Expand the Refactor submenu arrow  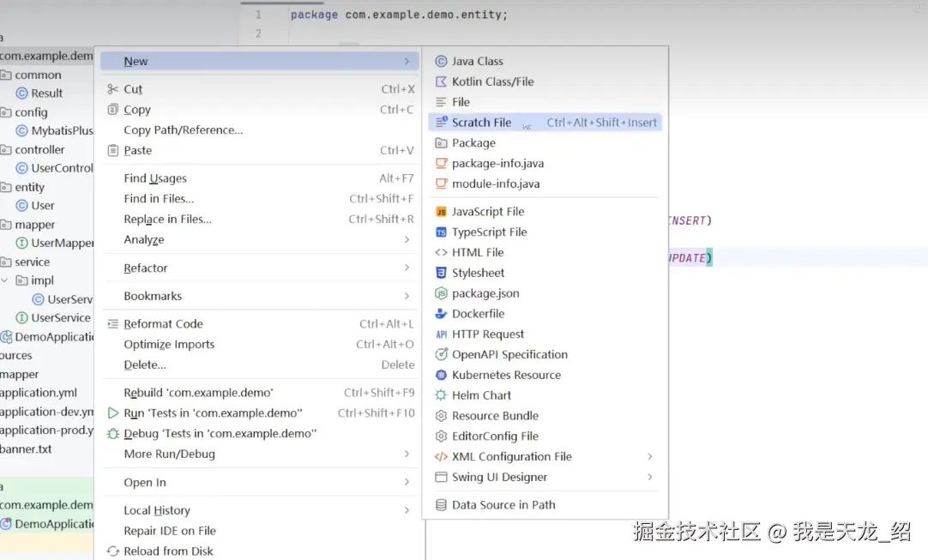[407, 268]
